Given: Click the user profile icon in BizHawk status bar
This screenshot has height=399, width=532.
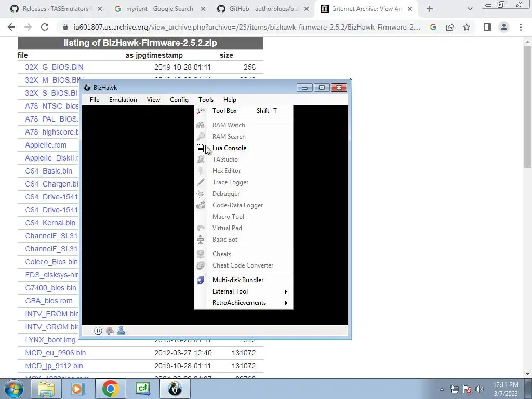Looking at the screenshot, I should coord(121,331).
